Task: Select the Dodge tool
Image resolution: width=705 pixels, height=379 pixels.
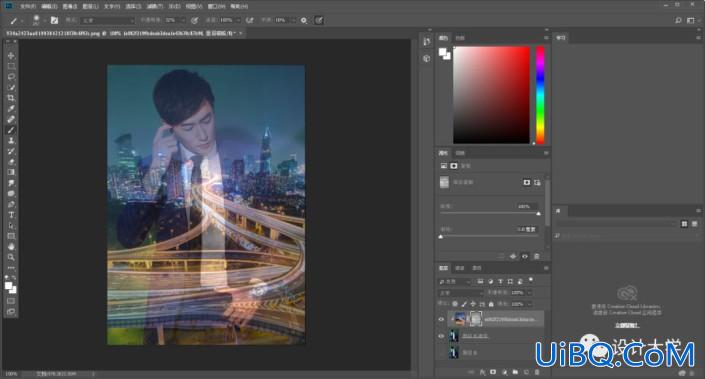Action: pos(11,193)
